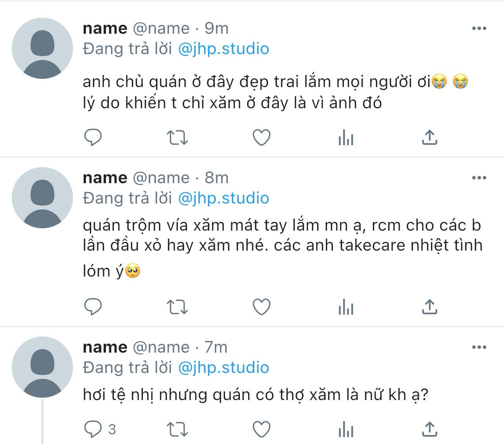
Task: Open @jhp.studio link in the 7m tweet
Action: point(224,368)
